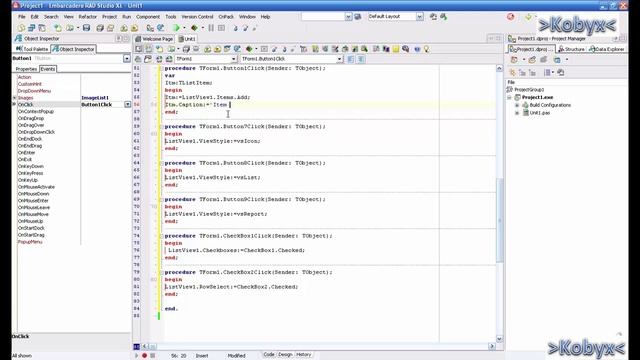
Task: Switch to the Welcome Page tab
Action: pyautogui.click(x=154, y=39)
